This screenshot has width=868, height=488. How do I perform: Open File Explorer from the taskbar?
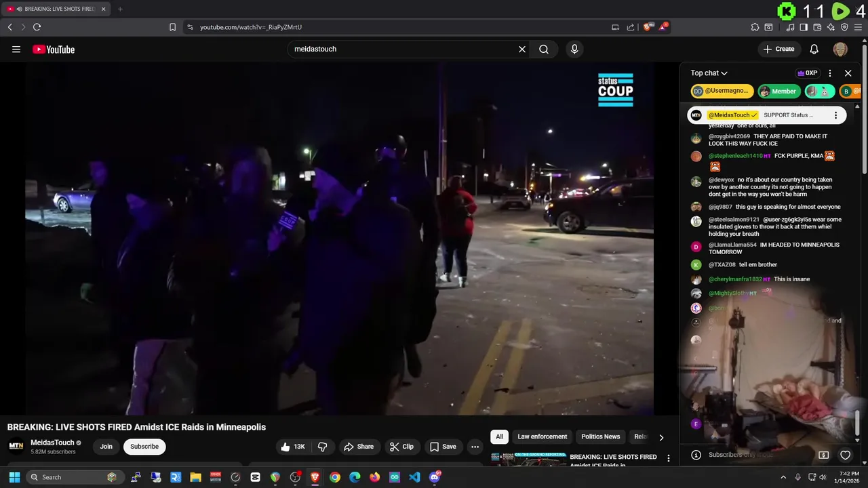tap(195, 477)
